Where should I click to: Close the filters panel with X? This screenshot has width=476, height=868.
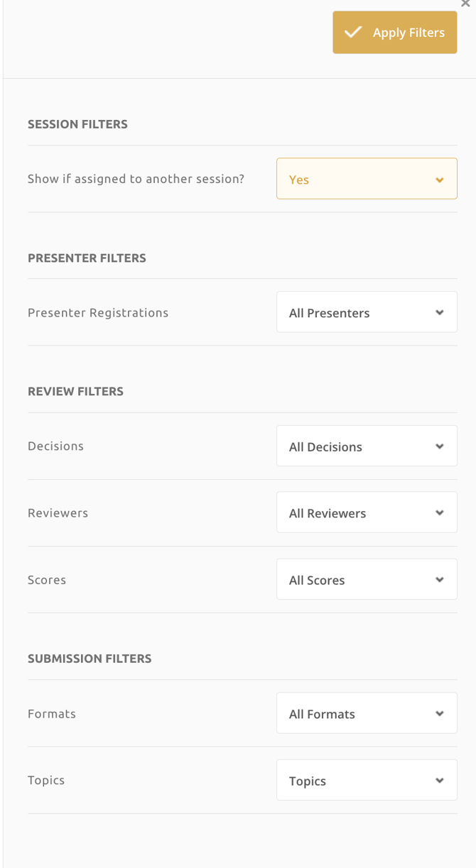coord(465,4)
